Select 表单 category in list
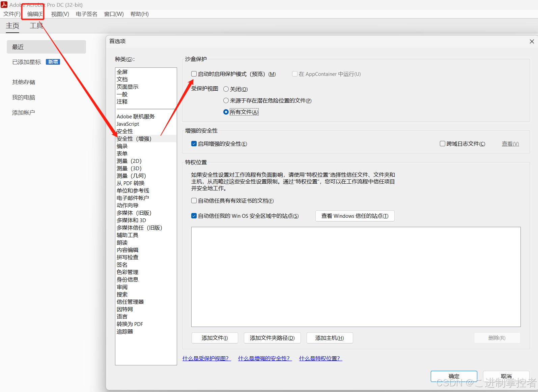This screenshot has width=538, height=392. [146, 153]
